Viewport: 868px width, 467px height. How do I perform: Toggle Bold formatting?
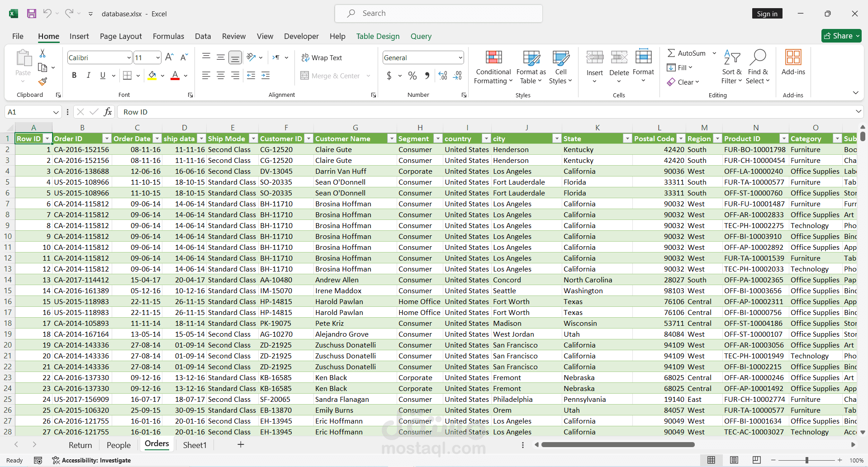(x=74, y=76)
